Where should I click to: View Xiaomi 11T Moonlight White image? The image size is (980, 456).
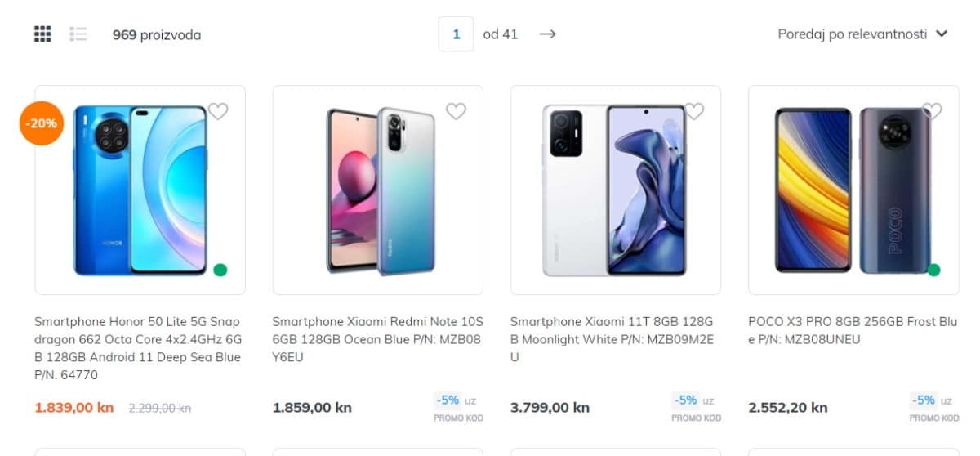615,190
